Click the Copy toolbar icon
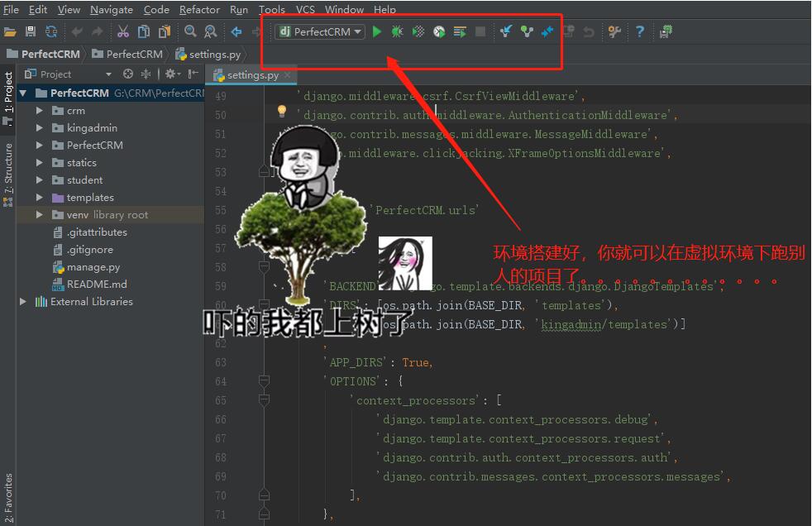Viewport: 812px width, 526px height. [143, 31]
